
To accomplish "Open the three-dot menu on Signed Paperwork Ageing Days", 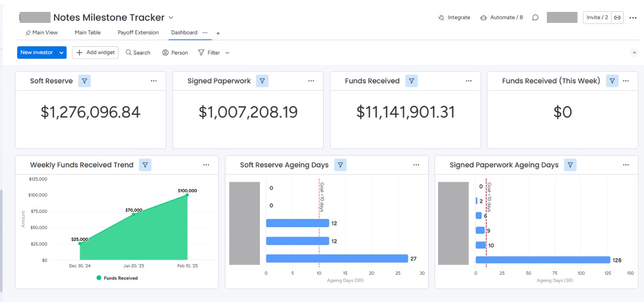I will [x=625, y=165].
